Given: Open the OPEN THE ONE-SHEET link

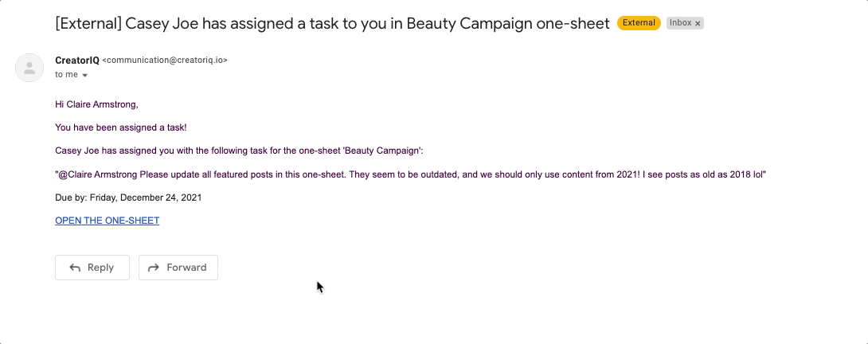Looking at the screenshot, I should click(108, 221).
